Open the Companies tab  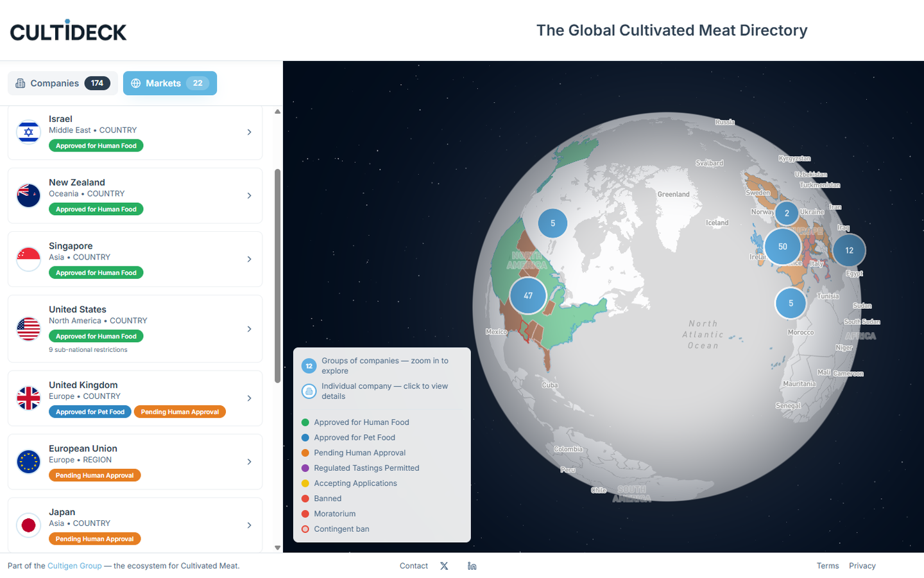63,83
